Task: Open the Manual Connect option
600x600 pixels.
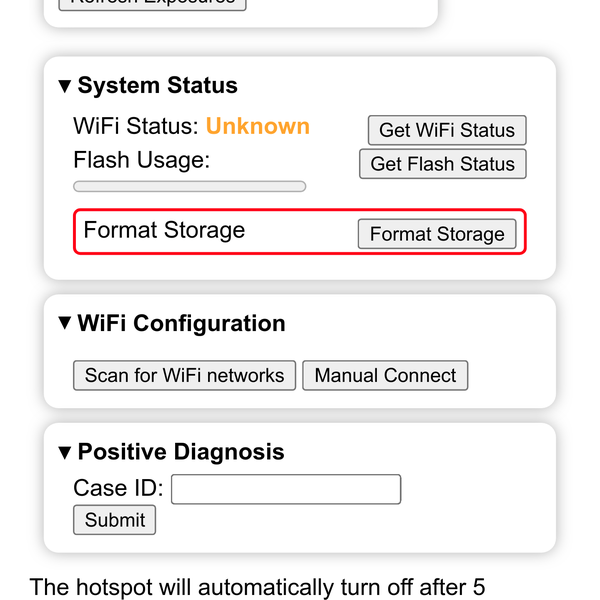Action: click(385, 375)
